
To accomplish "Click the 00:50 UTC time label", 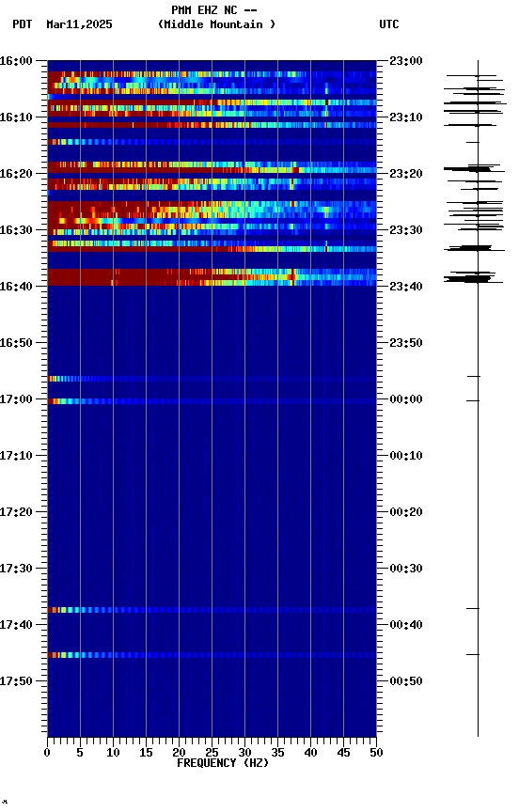I will coord(406,681).
